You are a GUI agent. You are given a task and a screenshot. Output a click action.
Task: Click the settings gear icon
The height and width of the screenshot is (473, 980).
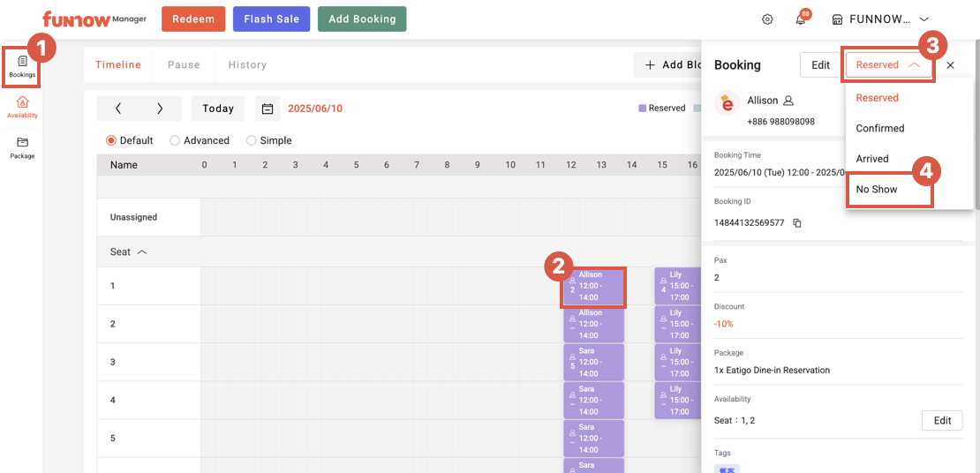(x=767, y=19)
